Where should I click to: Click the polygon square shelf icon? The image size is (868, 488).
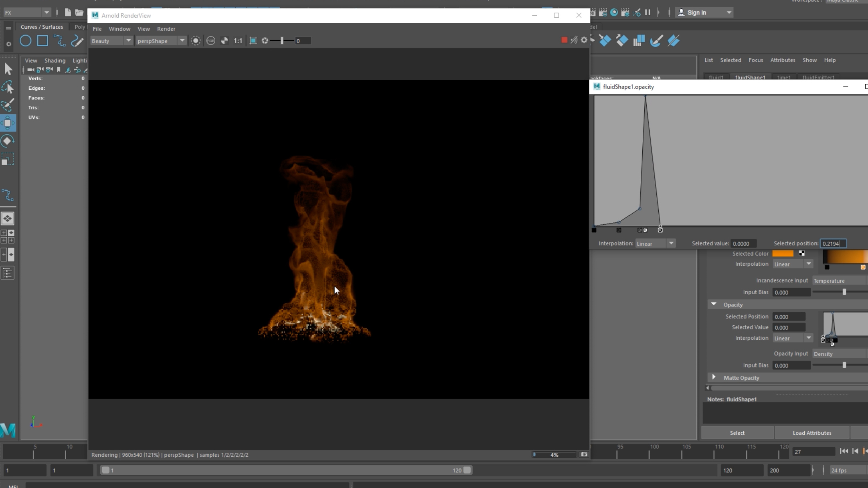[x=42, y=41]
